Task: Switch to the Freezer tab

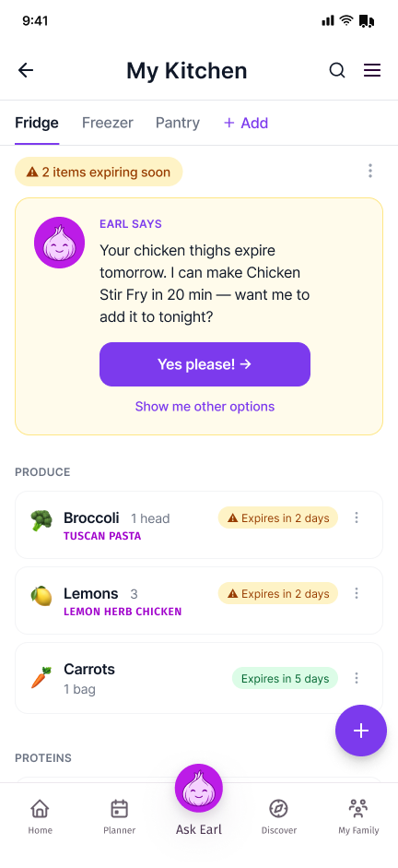Action: (x=107, y=123)
